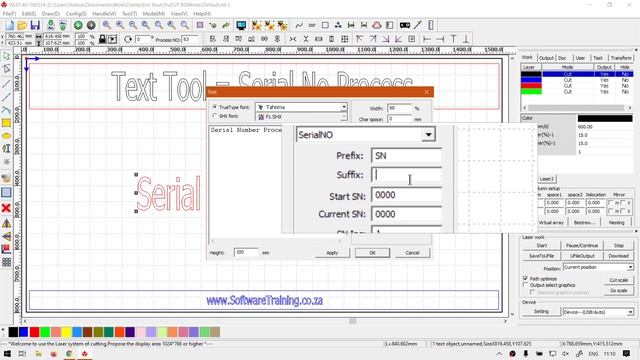Click Cancel in the Text dialog
This screenshot has height=360, width=640.
point(412,253)
